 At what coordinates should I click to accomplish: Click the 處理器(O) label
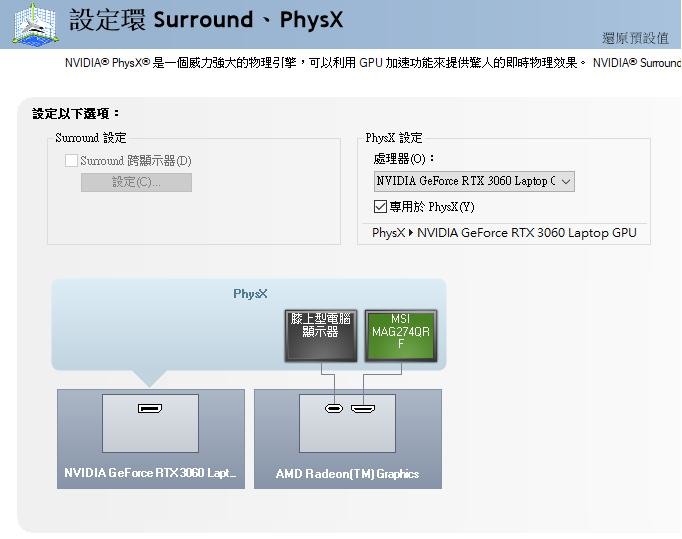point(404,159)
